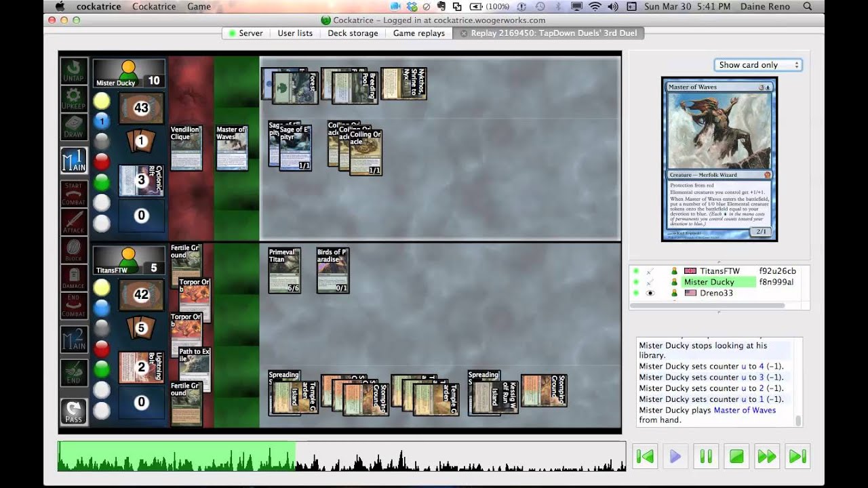The width and height of the screenshot is (868, 488).
Task: Click TitansFTW's hand icon showing 5
Action: [142, 329]
